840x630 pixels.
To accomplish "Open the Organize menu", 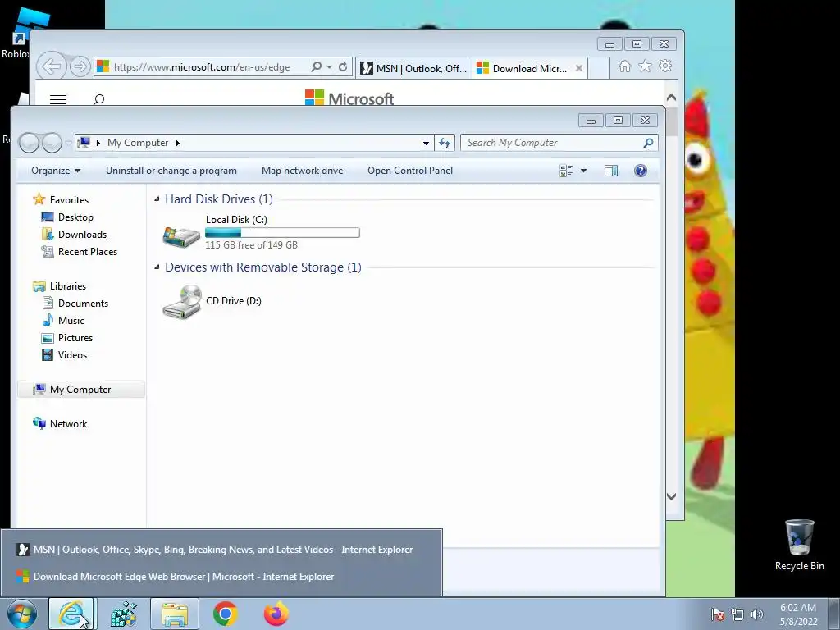I will [56, 171].
